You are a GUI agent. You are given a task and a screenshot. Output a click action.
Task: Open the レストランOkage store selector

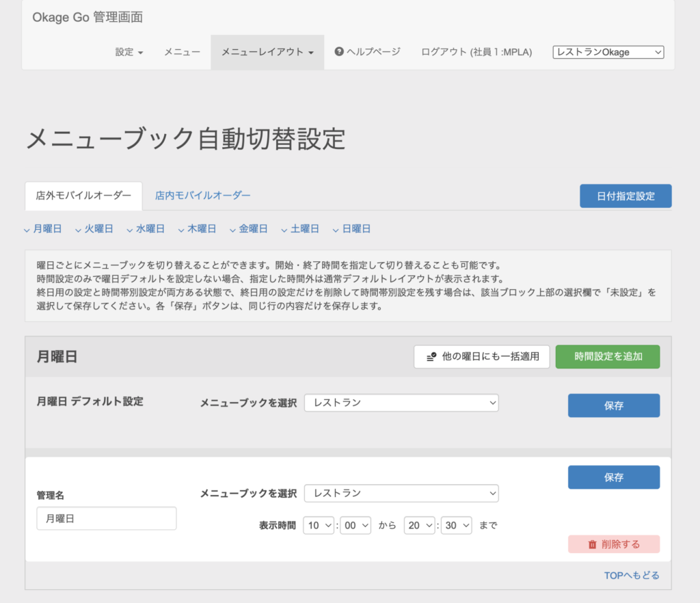coord(608,52)
